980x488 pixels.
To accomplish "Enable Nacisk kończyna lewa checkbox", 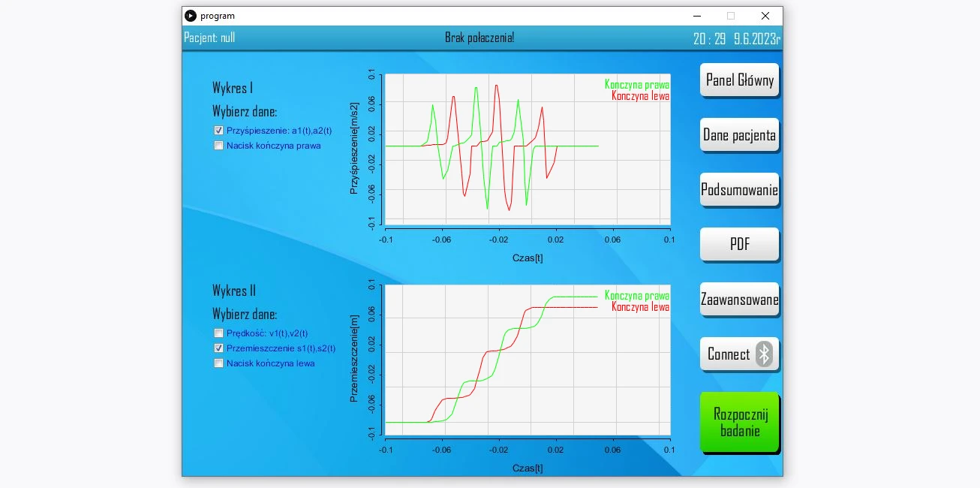I will (219, 363).
